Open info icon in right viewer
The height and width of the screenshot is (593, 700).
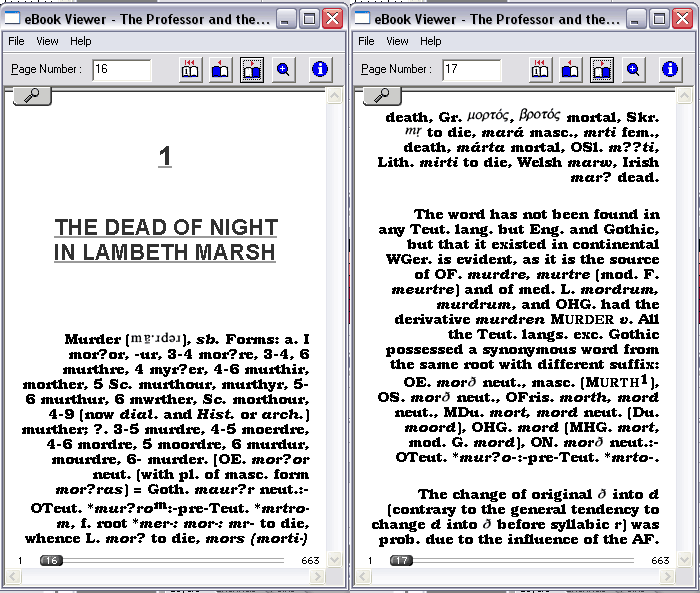tap(671, 69)
